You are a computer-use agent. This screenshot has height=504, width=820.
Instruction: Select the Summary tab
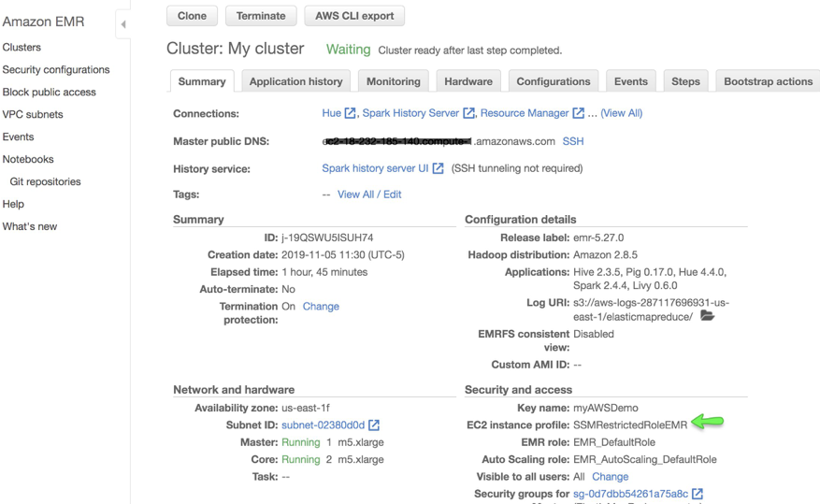coord(202,81)
